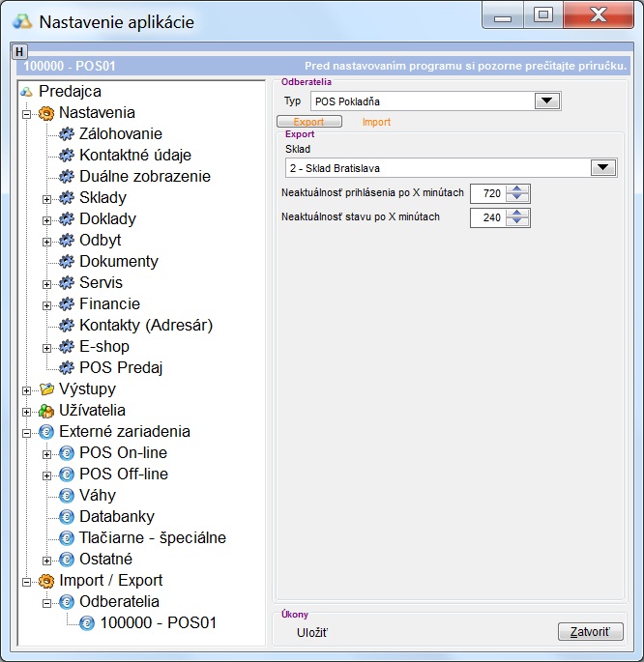Expand the POS On-line branch
Screen dimensions: 644x662
46,453
